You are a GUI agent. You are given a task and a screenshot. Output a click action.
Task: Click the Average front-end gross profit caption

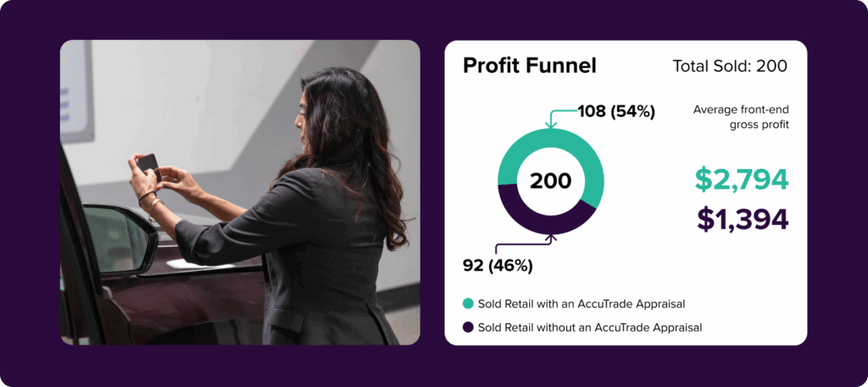click(x=741, y=117)
